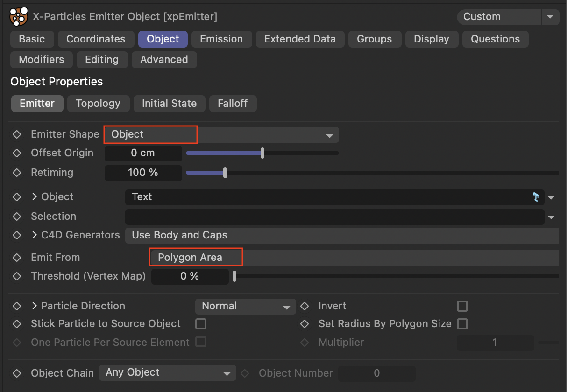
Task: Open the Custom layout dropdown arrow
Action: [550, 17]
